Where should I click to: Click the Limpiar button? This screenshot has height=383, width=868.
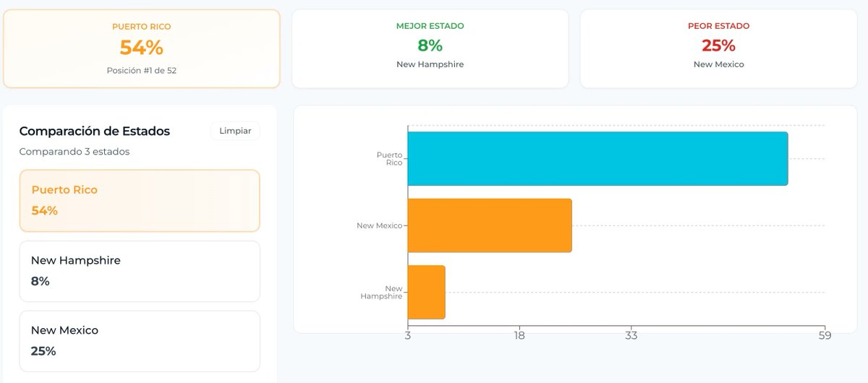click(235, 131)
